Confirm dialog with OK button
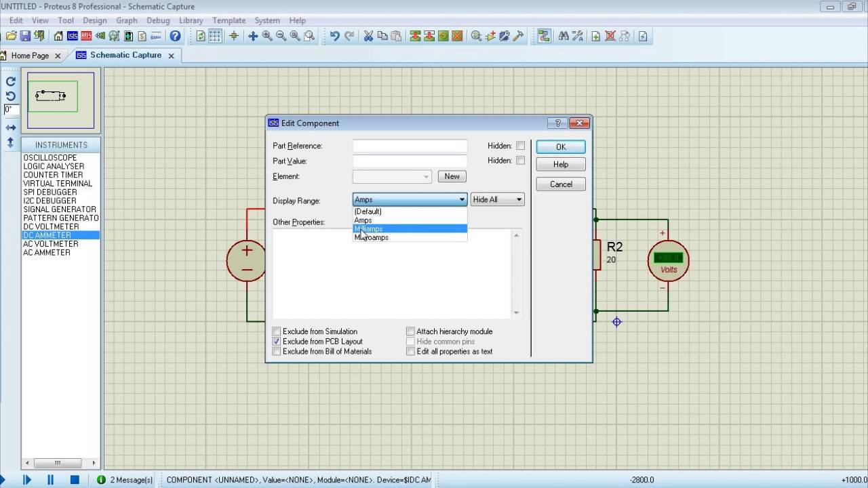The height and width of the screenshot is (488, 868). pos(561,147)
